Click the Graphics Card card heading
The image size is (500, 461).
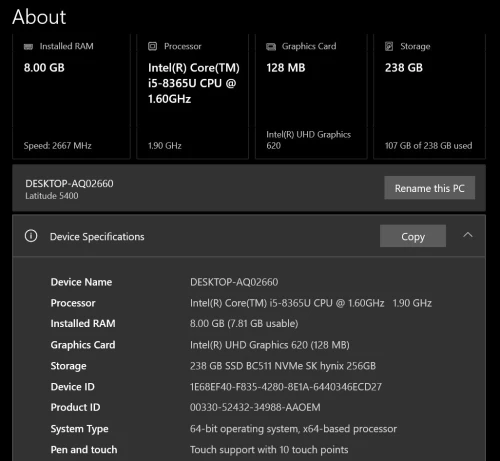309,46
